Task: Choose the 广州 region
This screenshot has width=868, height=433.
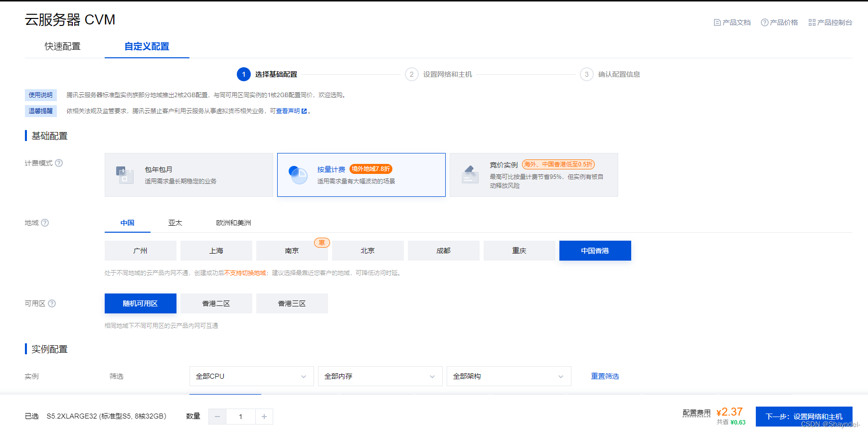Action: coord(141,251)
